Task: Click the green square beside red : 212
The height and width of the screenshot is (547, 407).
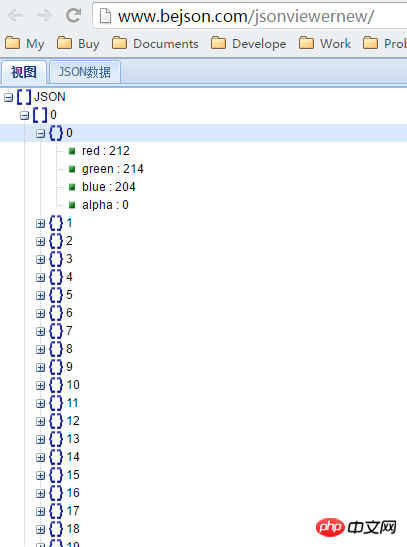Action: coord(72,151)
